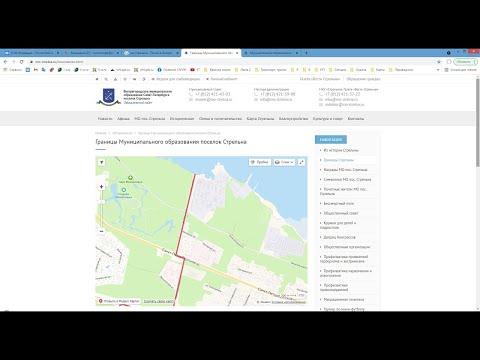This screenshot has width=480, height=360.
Task: Open a new browser tab with plus icon
Action: click(306, 53)
